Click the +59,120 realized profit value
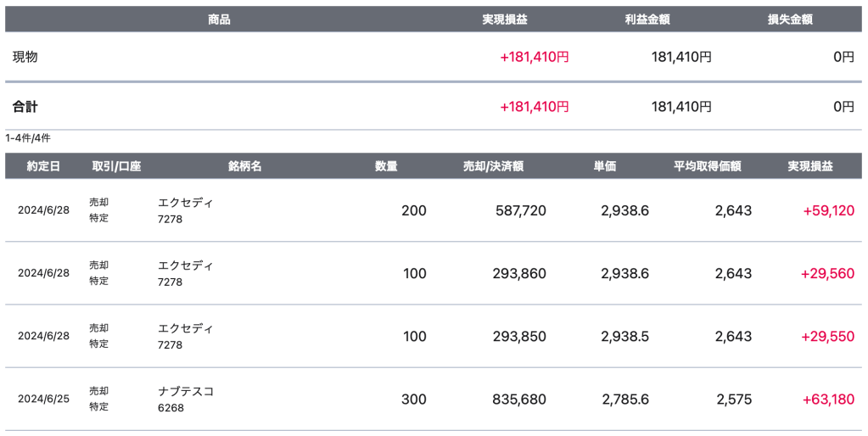 tap(828, 211)
